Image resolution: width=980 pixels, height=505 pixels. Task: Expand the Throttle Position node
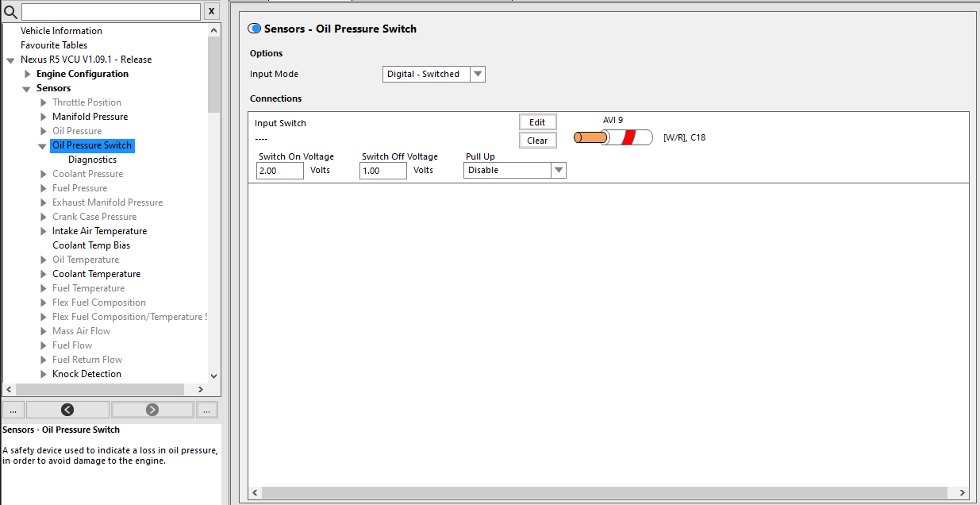(x=44, y=102)
